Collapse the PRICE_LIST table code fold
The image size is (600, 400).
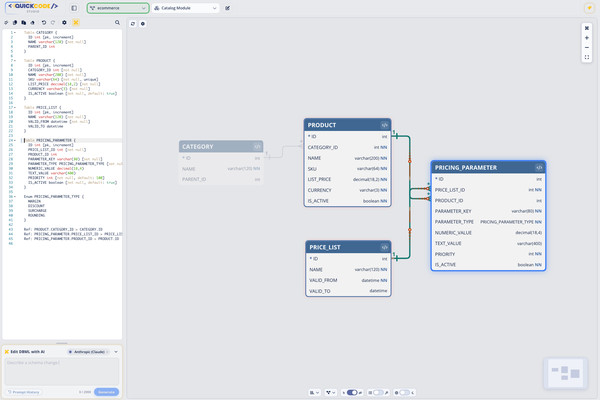pos(15,108)
